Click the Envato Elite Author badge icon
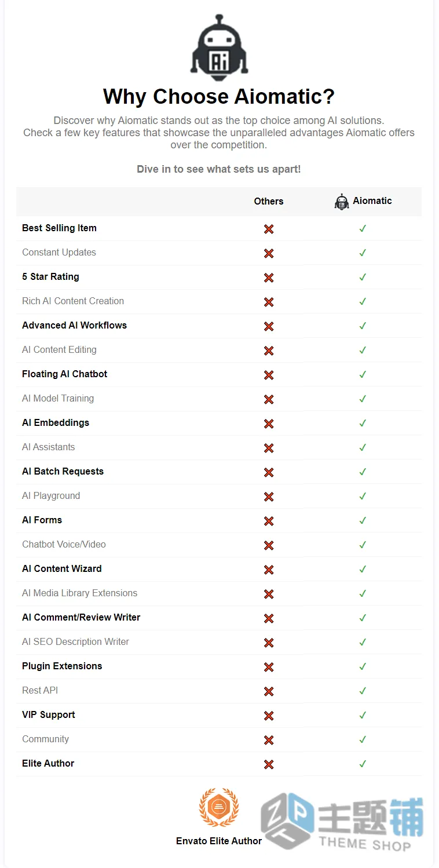439x868 pixels. [219, 807]
